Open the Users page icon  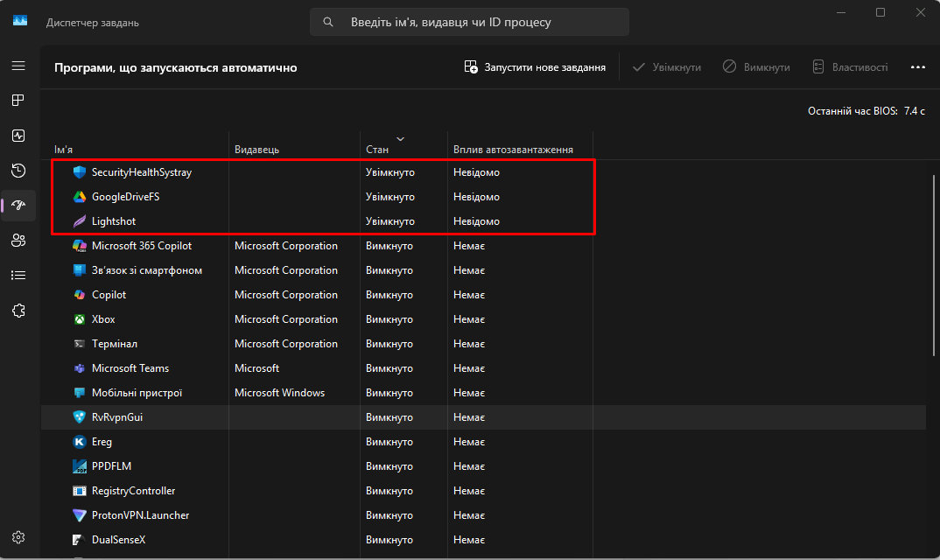(18, 241)
